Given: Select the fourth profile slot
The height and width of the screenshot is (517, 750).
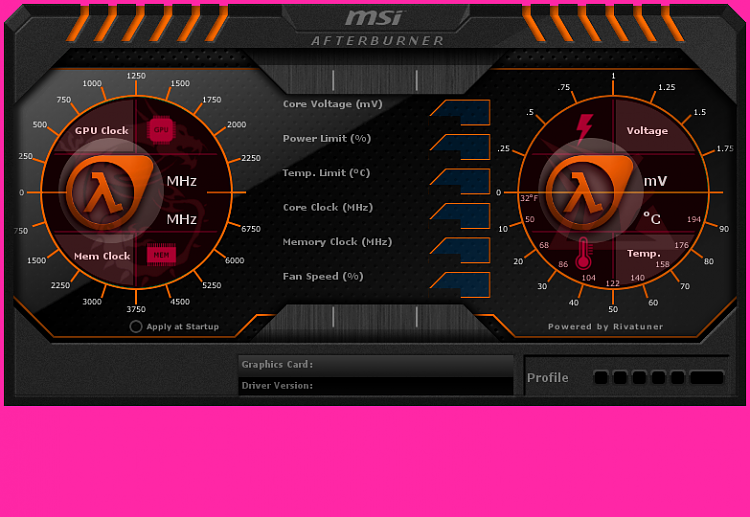Looking at the screenshot, I should click(x=658, y=378).
